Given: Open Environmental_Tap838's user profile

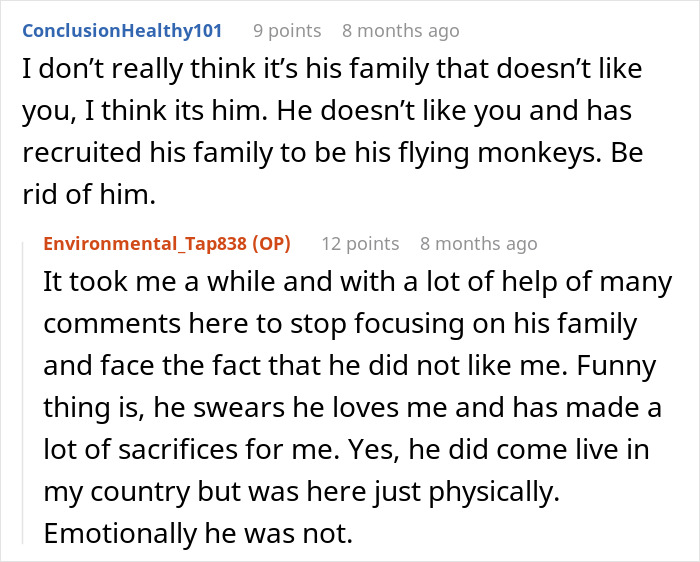Looking at the screenshot, I should [x=145, y=244].
